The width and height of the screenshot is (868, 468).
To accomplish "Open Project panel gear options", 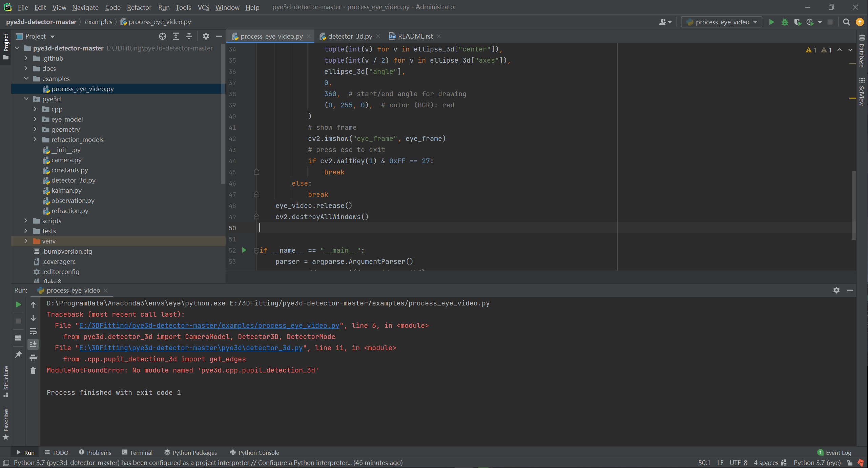I will (x=206, y=36).
